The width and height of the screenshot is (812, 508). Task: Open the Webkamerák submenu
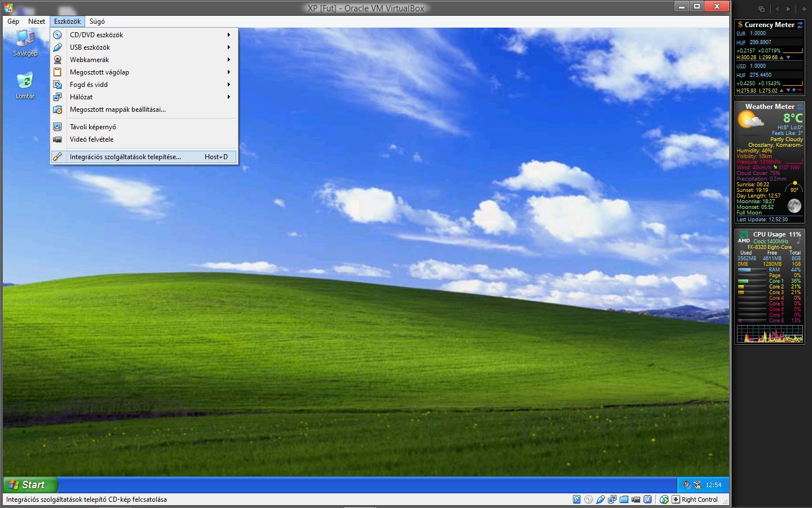(x=144, y=60)
